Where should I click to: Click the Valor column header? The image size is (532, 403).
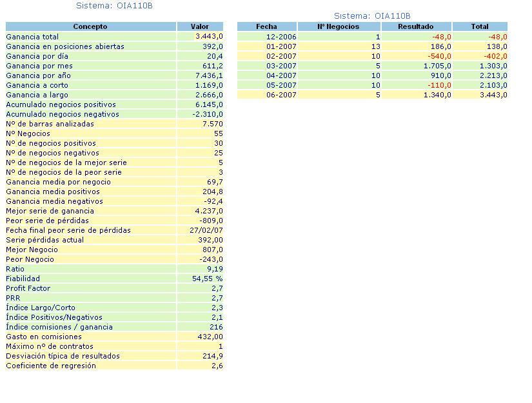click(200, 26)
